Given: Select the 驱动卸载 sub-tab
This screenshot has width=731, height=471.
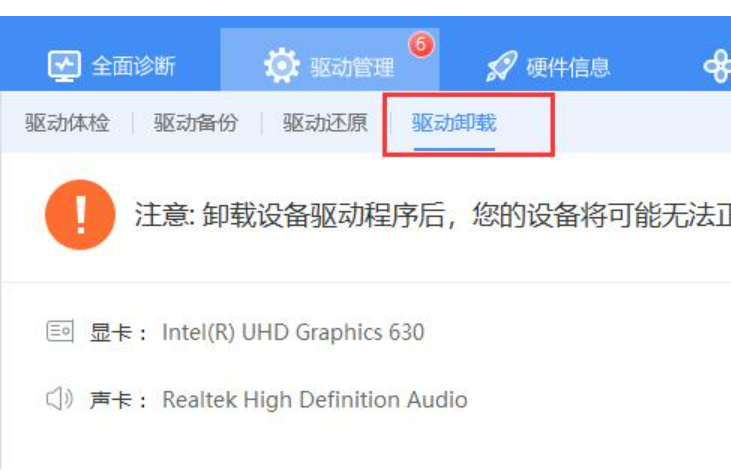Looking at the screenshot, I should pyautogui.click(x=454, y=123).
